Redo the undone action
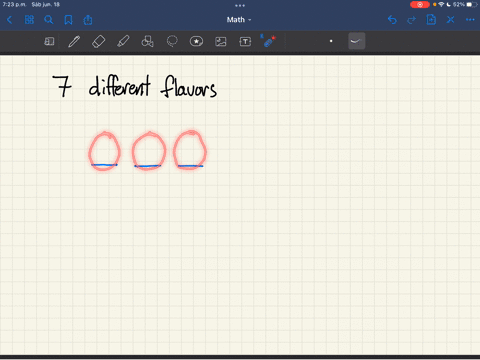 click(x=412, y=20)
